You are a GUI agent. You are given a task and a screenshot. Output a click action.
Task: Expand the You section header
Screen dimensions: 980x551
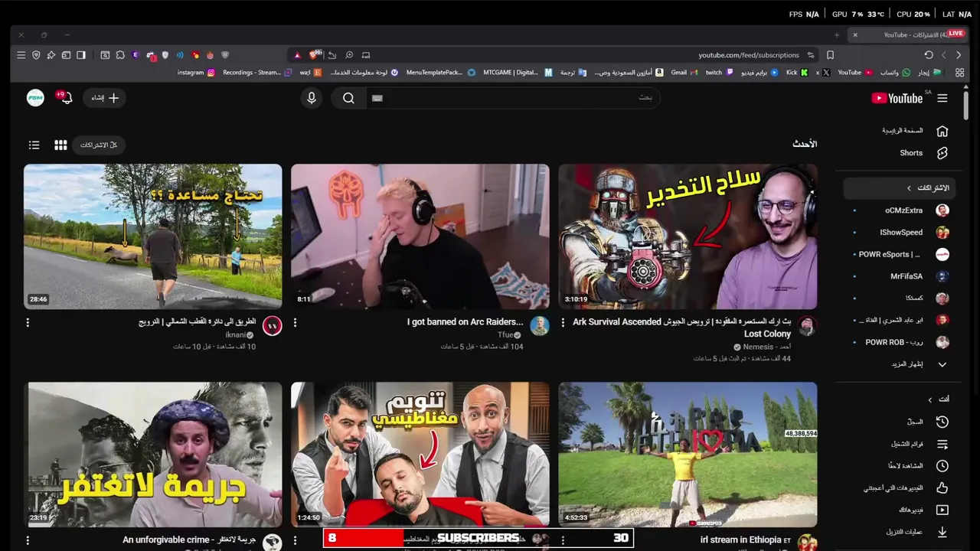(x=938, y=399)
